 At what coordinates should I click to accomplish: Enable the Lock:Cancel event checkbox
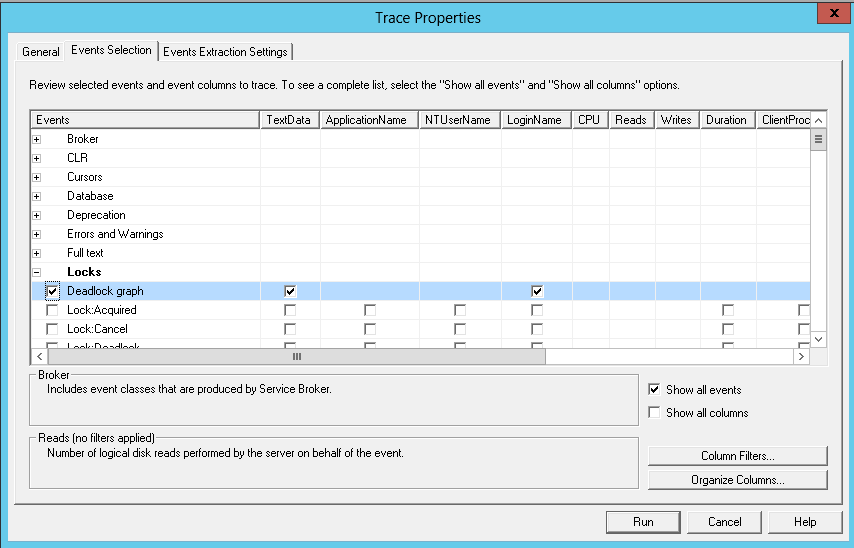[x=53, y=329]
